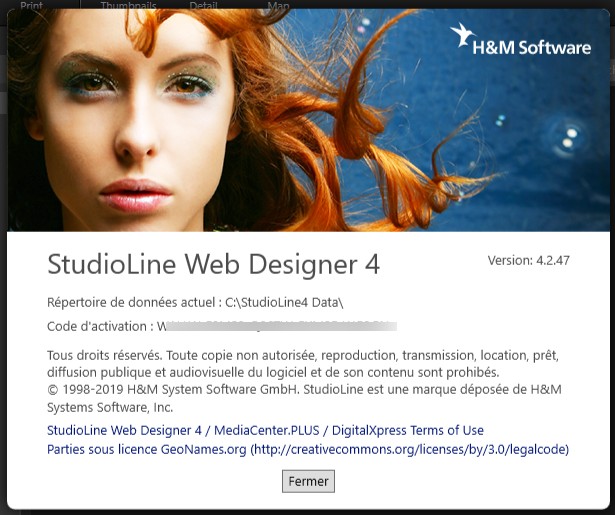Switch to the Detail tab
Screen dimensions: 615x515
(203, 6)
